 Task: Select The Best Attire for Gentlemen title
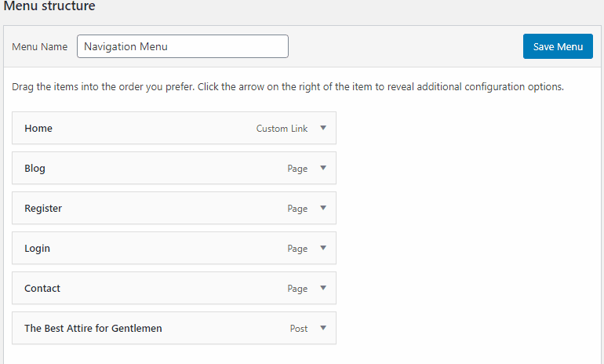tap(93, 328)
